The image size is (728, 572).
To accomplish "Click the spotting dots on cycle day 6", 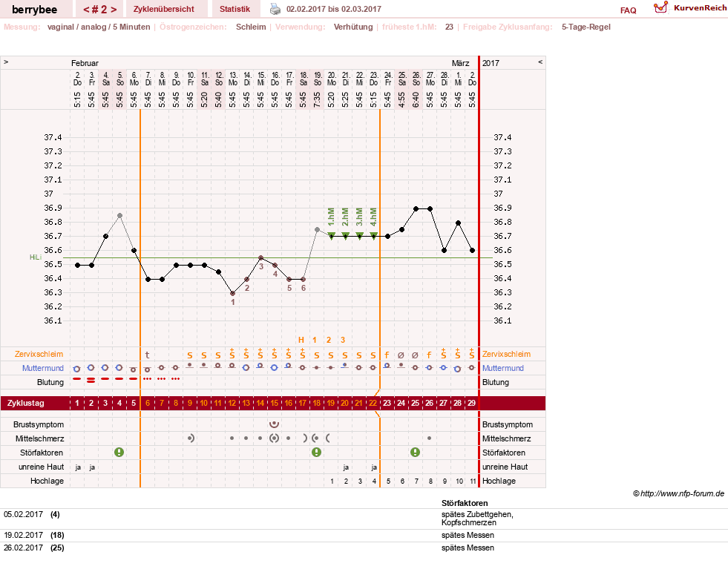I will [x=148, y=379].
